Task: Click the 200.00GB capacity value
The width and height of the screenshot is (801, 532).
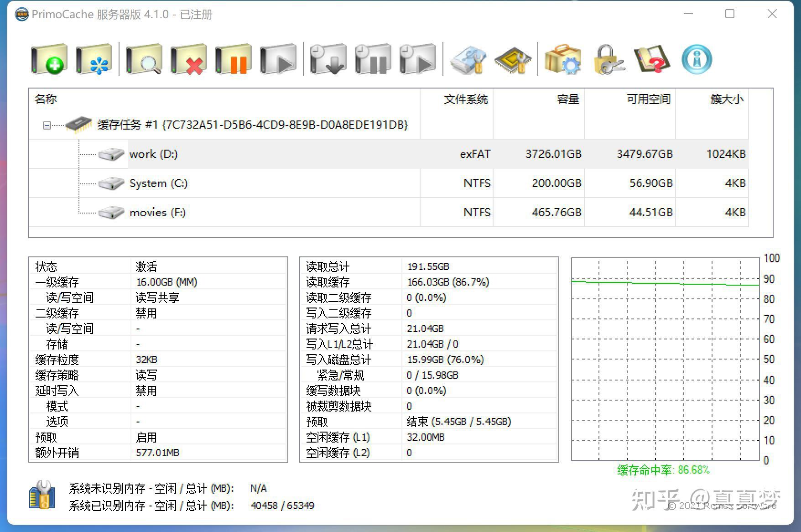Action: tap(557, 183)
